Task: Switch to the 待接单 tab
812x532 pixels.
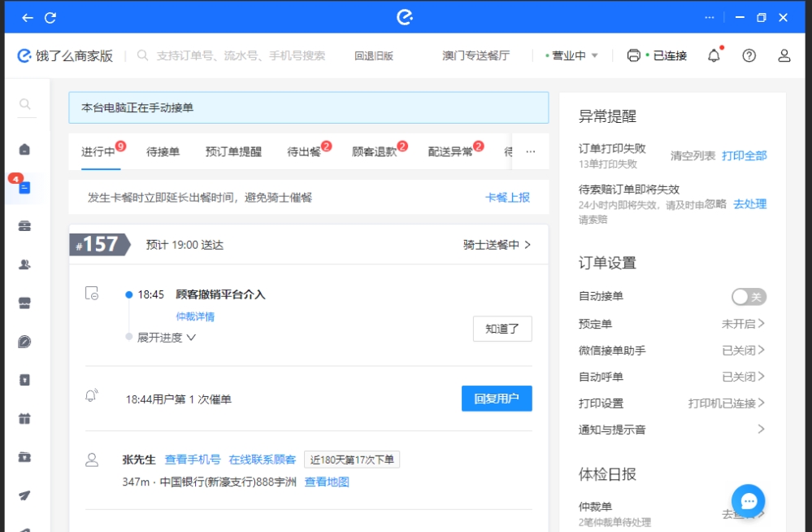Action: pyautogui.click(x=163, y=151)
